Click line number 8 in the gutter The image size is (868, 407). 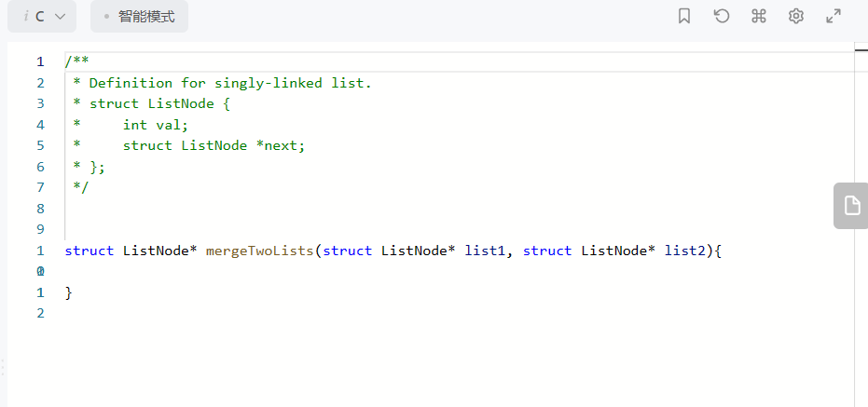[40, 209]
